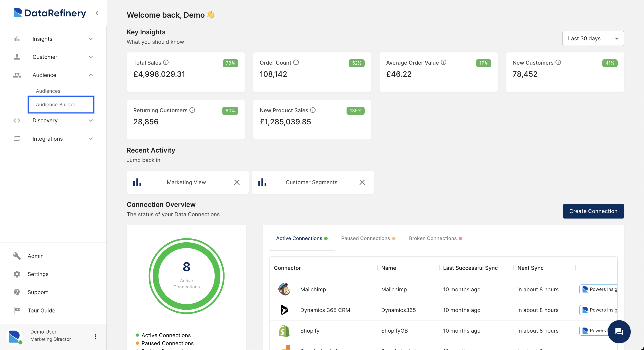Click the Shopify connector logo
The width and height of the screenshot is (644, 350).
click(284, 331)
